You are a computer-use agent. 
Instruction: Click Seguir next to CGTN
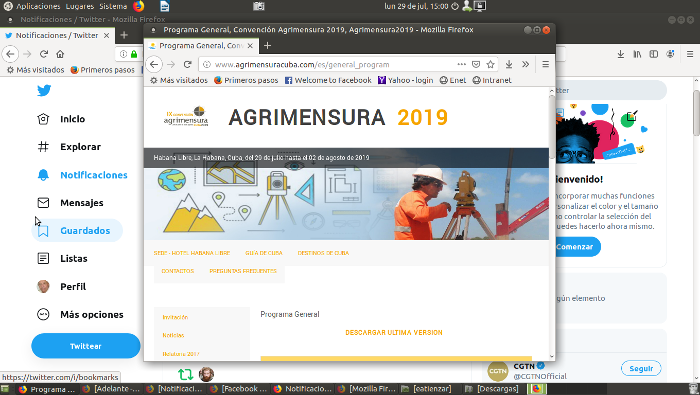click(x=641, y=369)
